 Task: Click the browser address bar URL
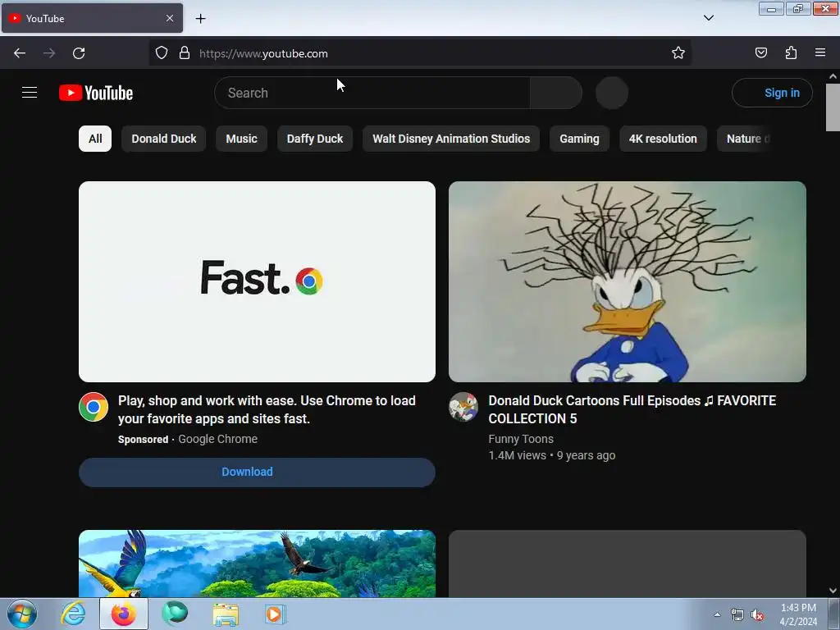(x=263, y=53)
